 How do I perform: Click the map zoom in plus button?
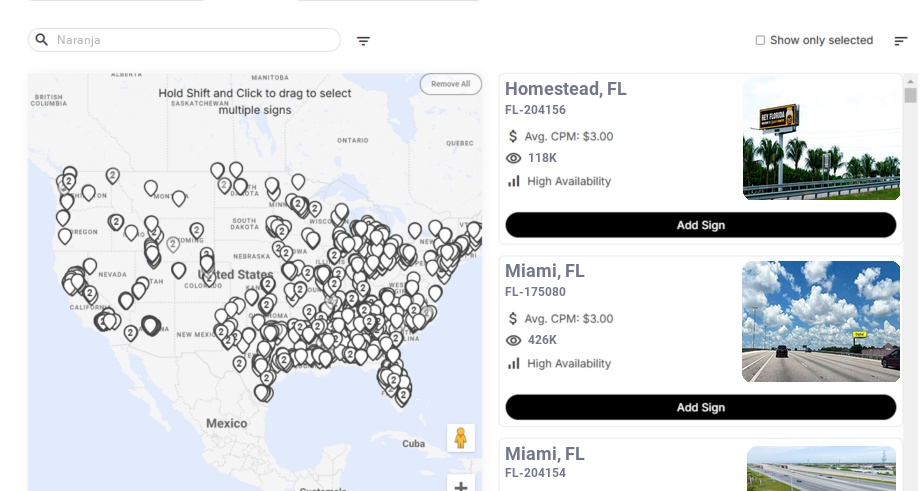tap(461, 485)
